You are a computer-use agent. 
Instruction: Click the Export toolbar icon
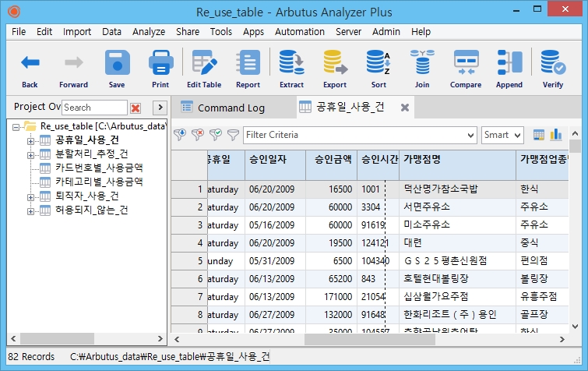(x=335, y=62)
